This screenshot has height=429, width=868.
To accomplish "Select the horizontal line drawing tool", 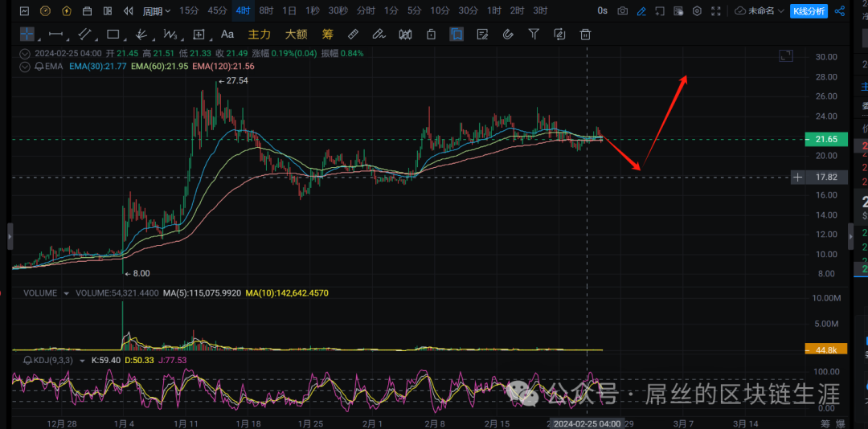I will click(56, 34).
